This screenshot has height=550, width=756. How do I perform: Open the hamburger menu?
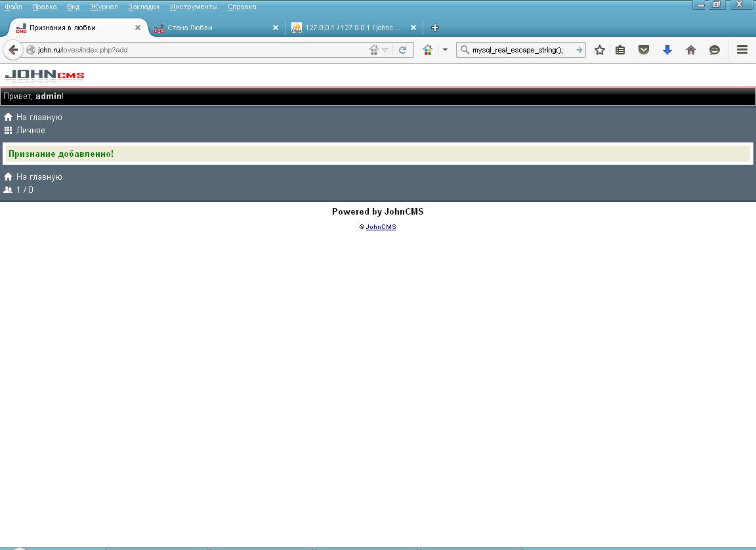[x=742, y=50]
